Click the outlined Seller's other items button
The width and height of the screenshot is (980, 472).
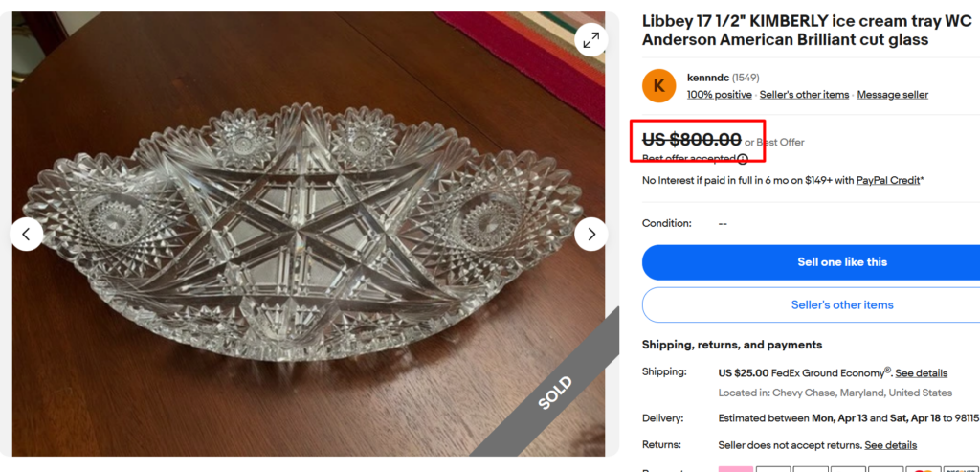click(841, 304)
